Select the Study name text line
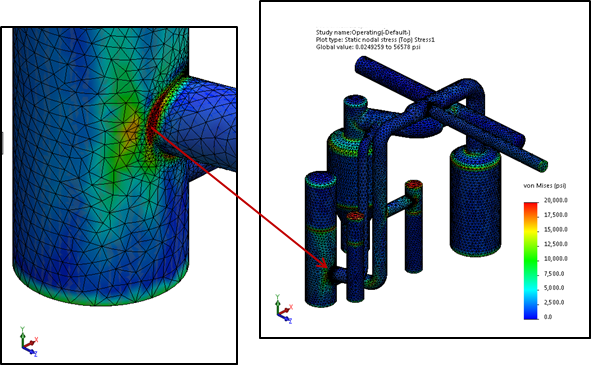Viewport: 591px width, 365px height. tap(363, 32)
